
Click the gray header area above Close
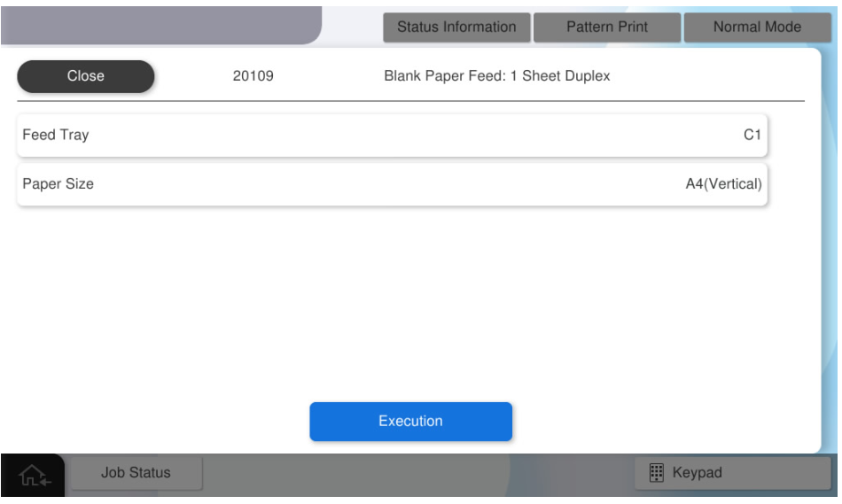160,22
